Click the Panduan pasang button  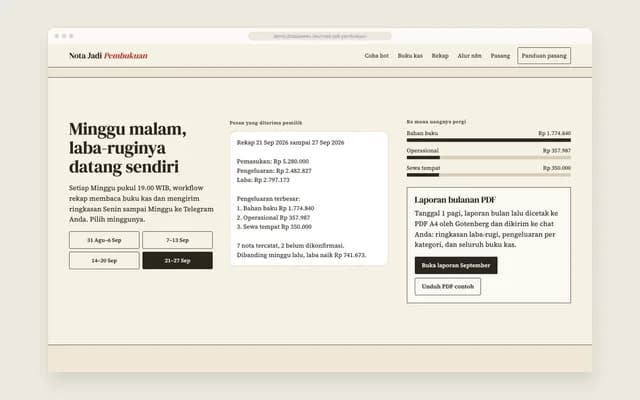(544, 56)
